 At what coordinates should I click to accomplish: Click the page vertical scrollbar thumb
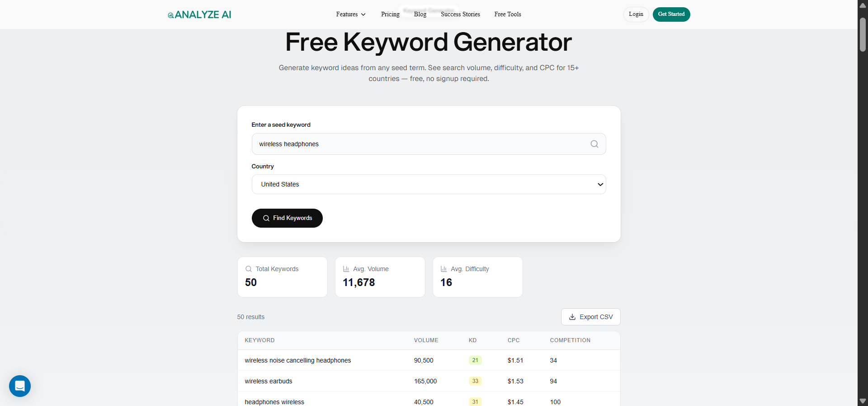(x=863, y=34)
